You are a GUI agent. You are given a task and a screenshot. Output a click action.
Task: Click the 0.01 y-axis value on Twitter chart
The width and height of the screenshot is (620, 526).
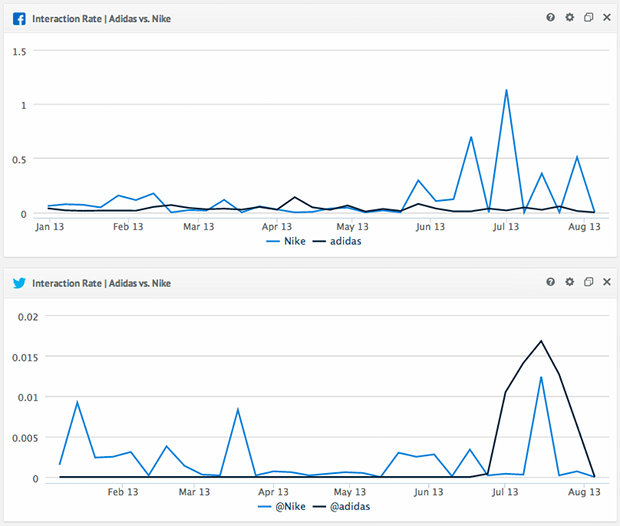point(28,397)
